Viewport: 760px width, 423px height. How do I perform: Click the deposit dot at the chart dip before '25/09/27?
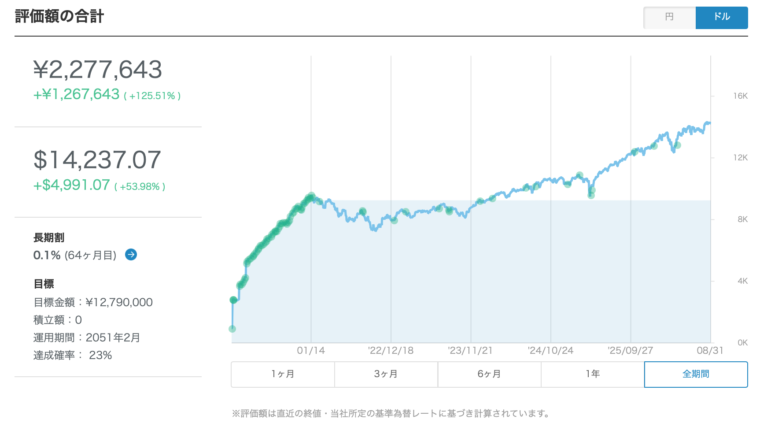pyautogui.click(x=591, y=195)
